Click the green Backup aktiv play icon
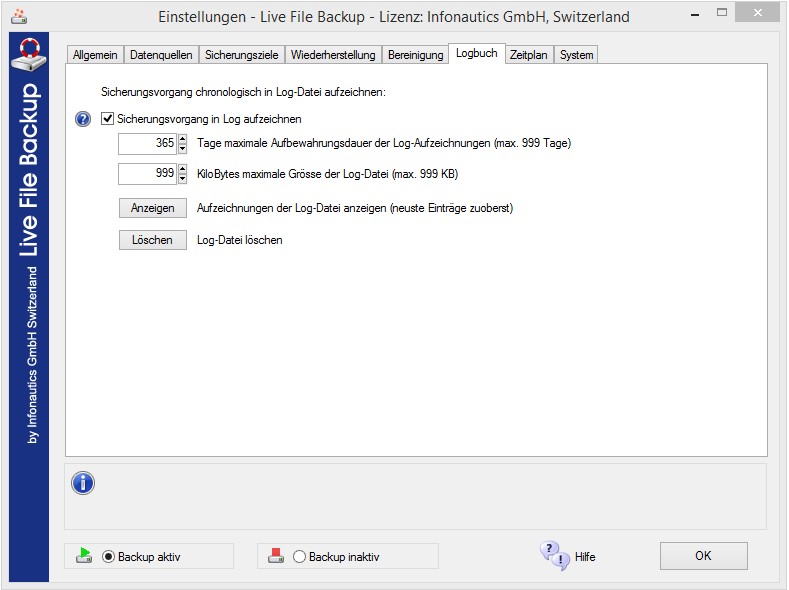The width and height of the screenshot is (789, 590). (x=84, y=556)
